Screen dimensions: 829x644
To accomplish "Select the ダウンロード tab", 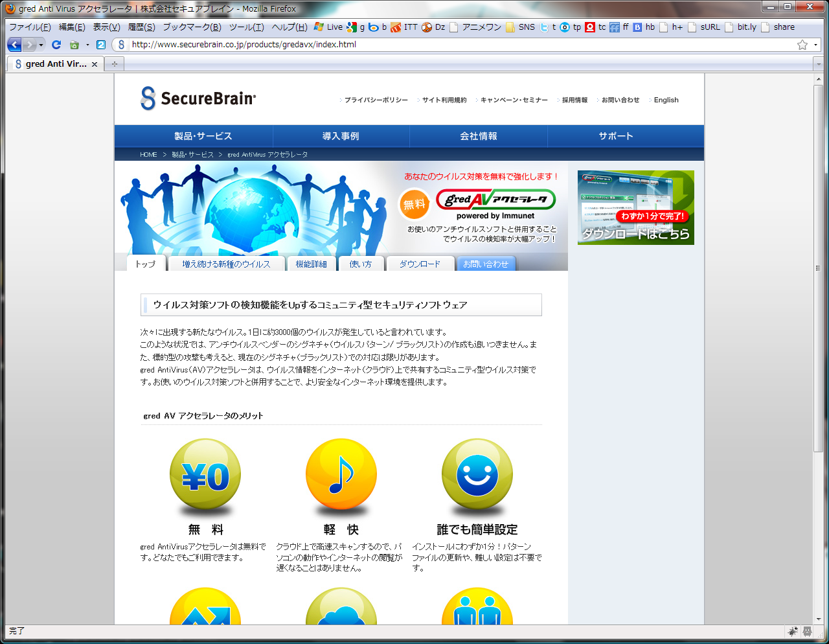I will point(420,264).
